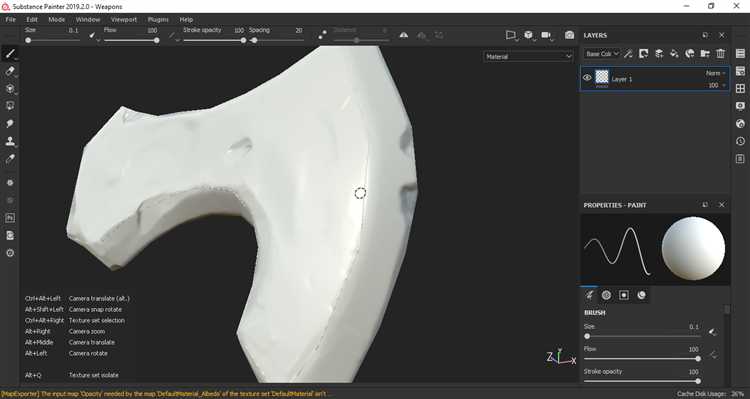
Task: Open the 3D cube viewport display options
Action: pyautogui.click(x=528, y=35)
